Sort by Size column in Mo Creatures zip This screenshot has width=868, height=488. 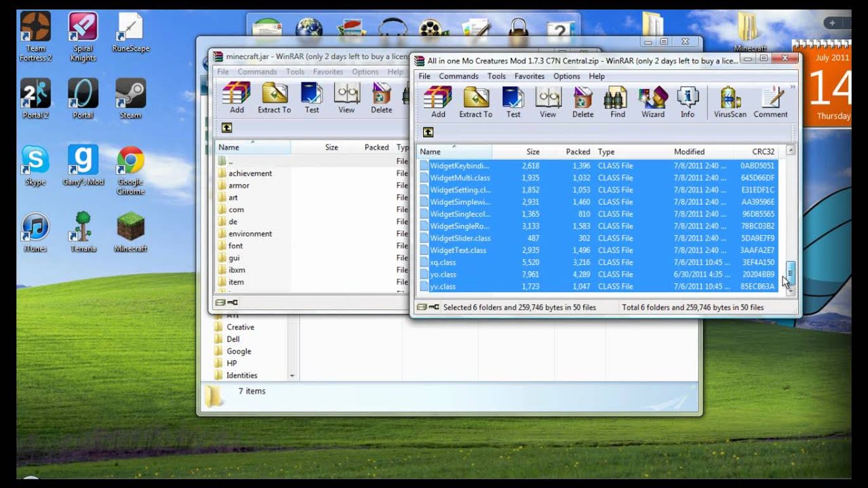click(x=517, y=152)
